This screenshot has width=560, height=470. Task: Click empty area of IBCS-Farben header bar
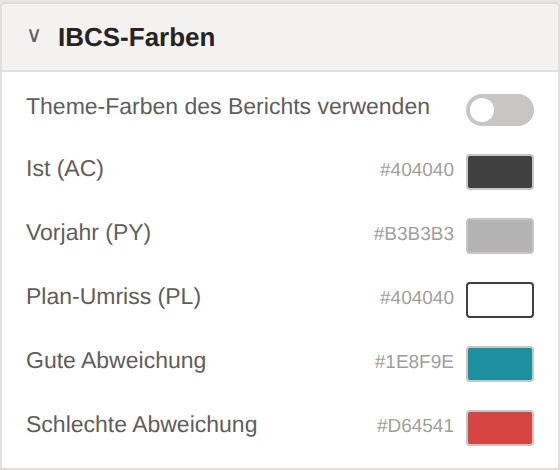[386, 37]
